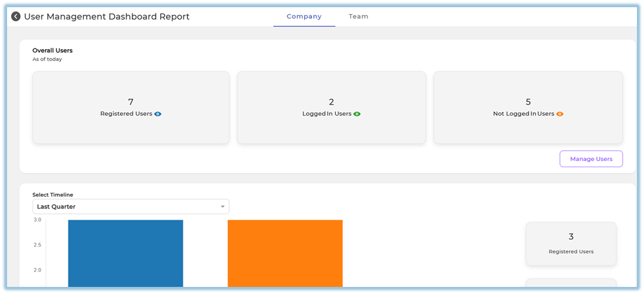This screenshot has height=294, width=644.
Task: Click the Select Timeline label
Action: coord(54,194)
